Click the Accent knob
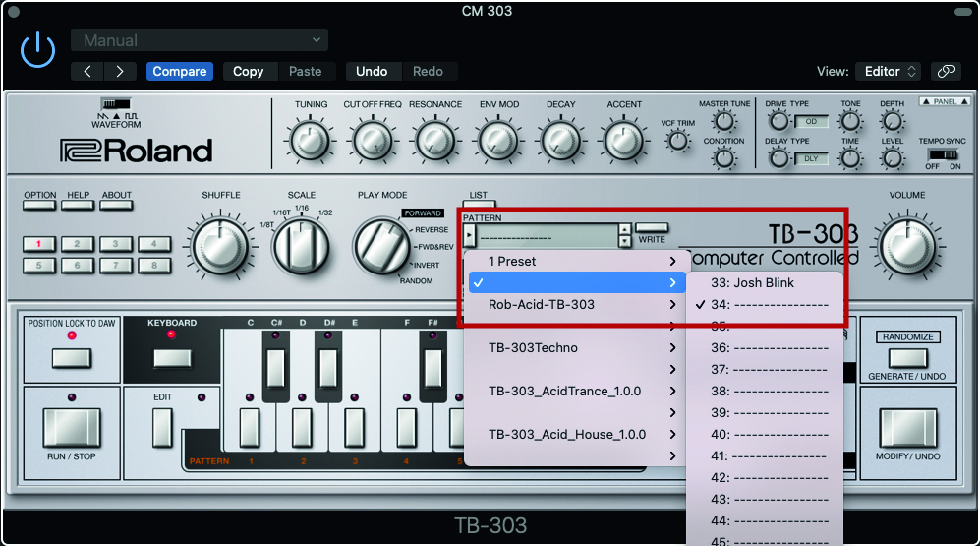 624,140
